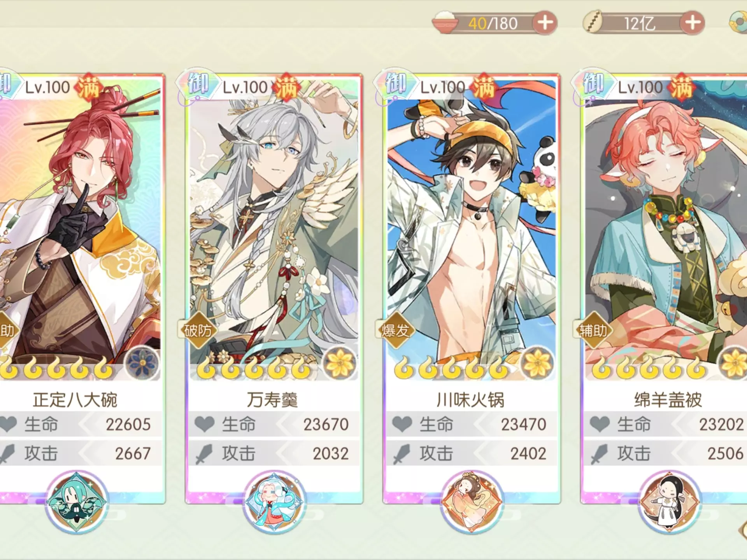The height and width of the screenshot is (560, 747).
Task: Select the 正定八大碗 character portrait
Action: [78, 233]
